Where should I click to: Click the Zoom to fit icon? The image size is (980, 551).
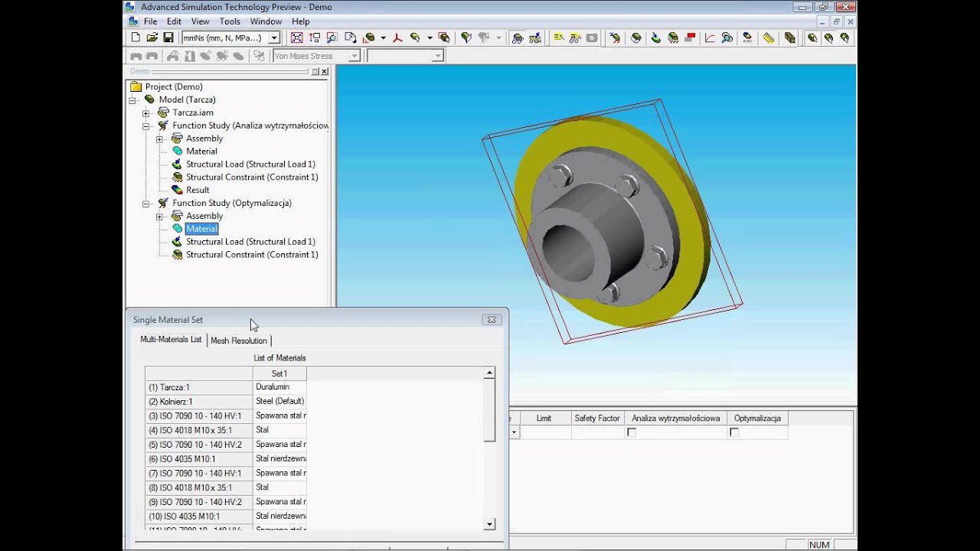pos(296,37)
